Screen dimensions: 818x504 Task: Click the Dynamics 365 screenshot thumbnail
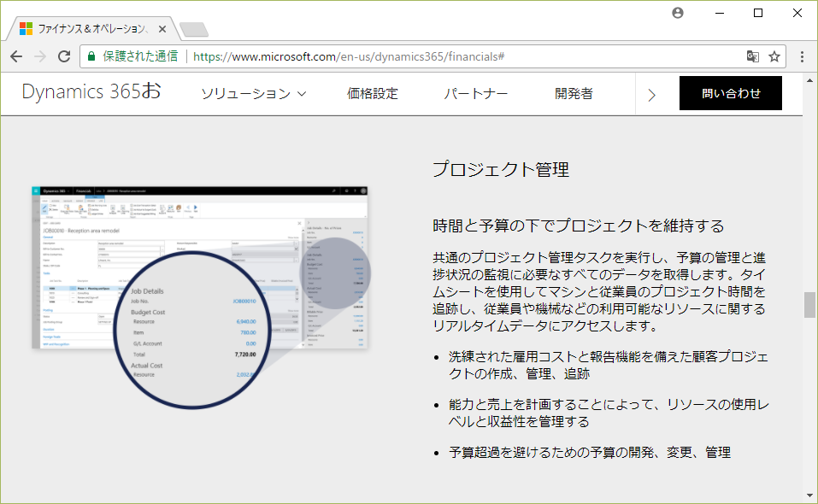(202, 297)
